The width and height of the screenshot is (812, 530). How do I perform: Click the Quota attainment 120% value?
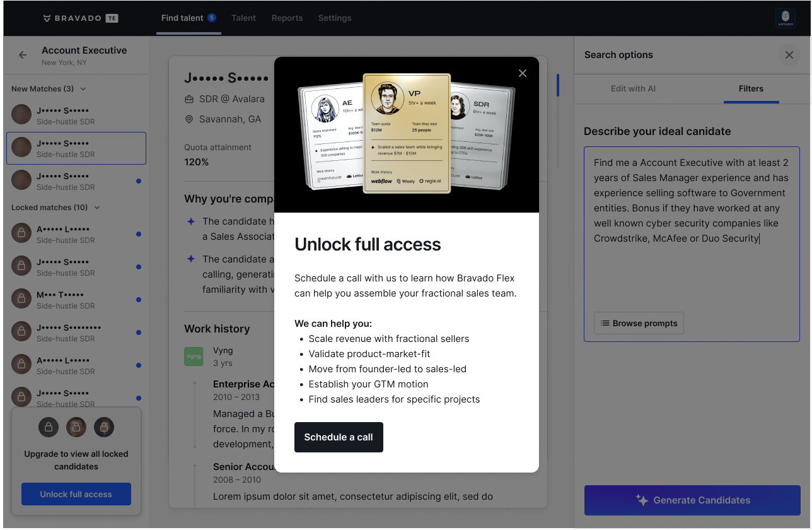196,162
